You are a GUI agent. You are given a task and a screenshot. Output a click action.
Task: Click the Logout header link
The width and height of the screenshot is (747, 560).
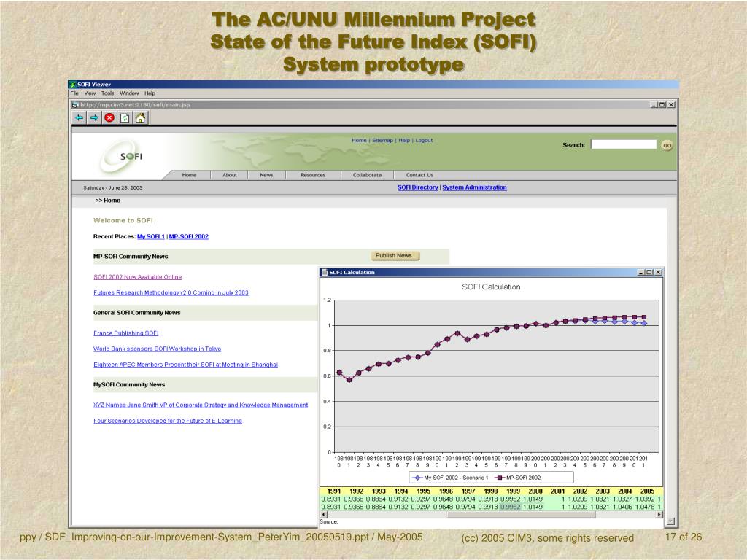click(424, 141)
